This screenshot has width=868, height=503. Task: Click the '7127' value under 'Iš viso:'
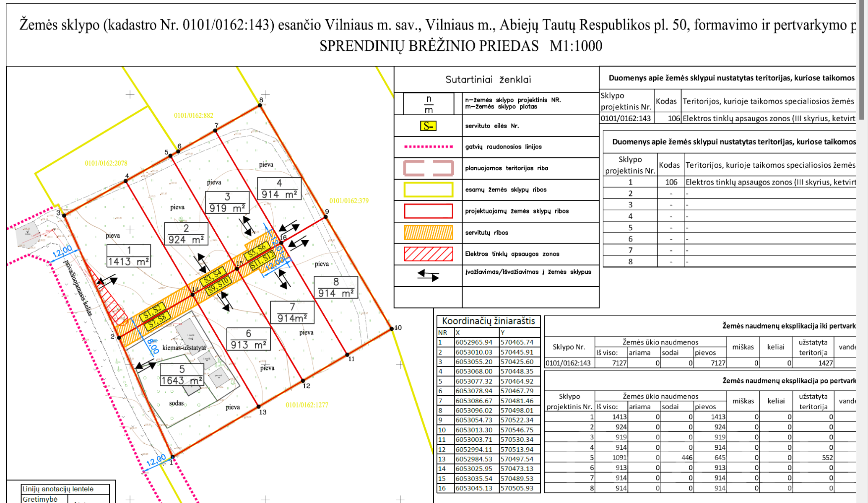619,363
